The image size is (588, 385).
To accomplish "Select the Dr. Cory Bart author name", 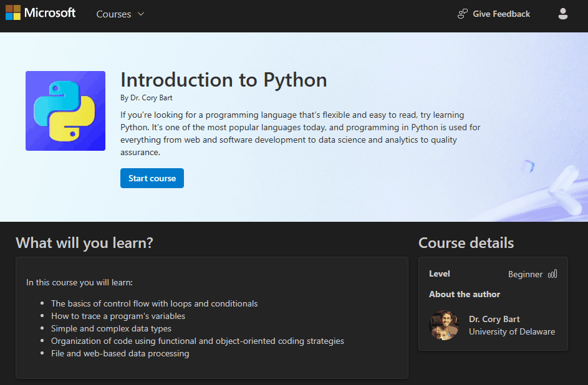I will [x=494, y=319].
